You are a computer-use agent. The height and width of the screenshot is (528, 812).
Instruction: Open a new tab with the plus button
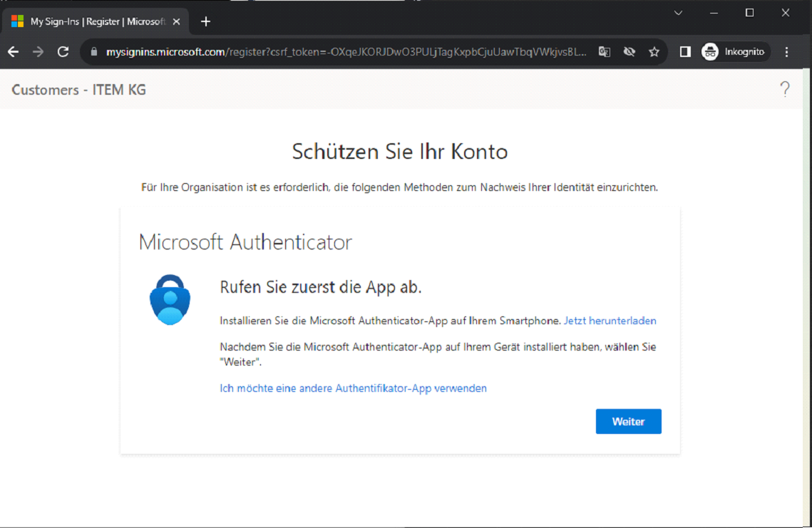click(x=205, y=22)
